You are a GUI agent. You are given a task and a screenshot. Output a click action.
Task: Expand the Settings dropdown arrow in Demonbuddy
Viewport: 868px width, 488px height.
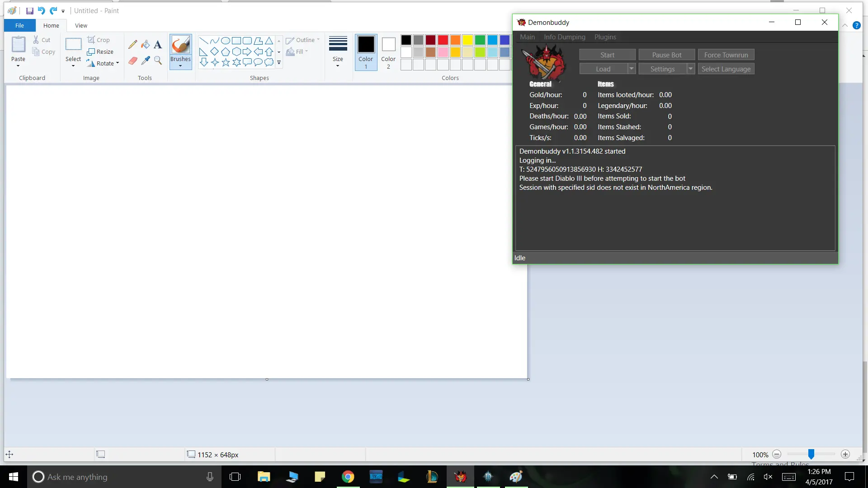pos(690,69)
